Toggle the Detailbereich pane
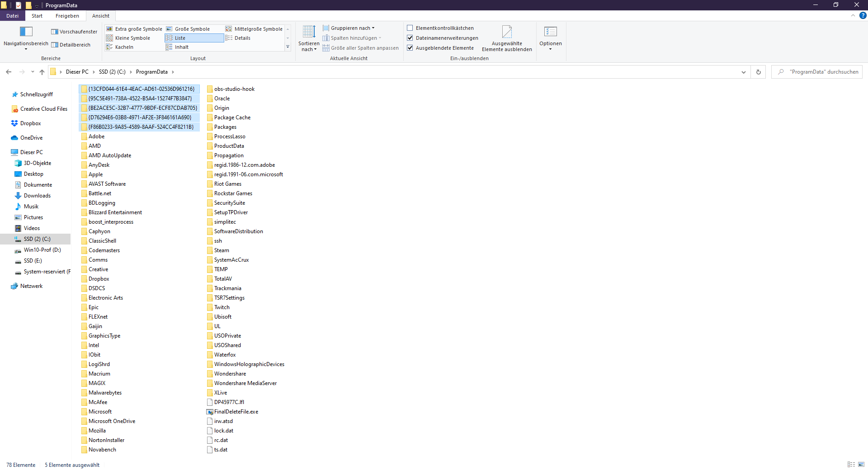The height and width of the screenshot is (470, 868). tap(71, 45)
